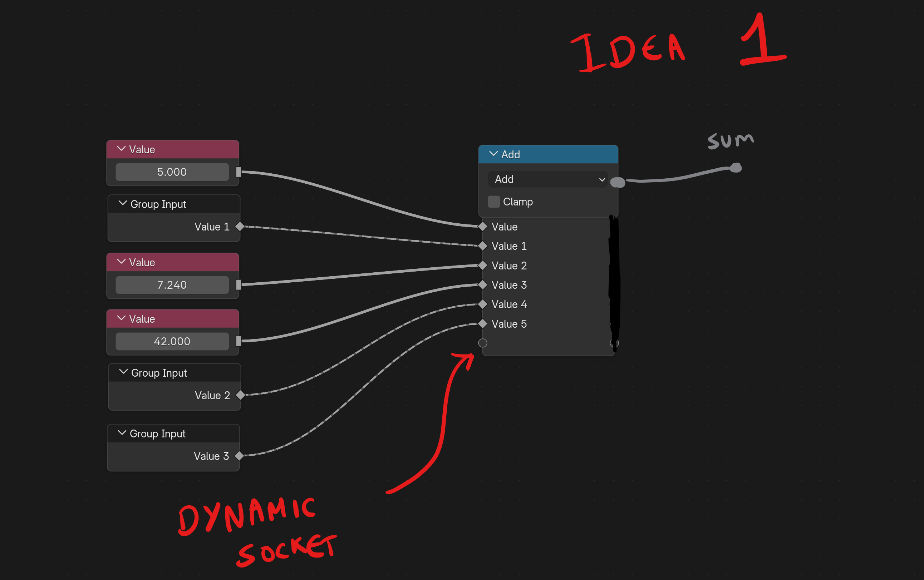Click the Add node's Value 5 input socket
924x580 pixels.
(x=483, y=324)
